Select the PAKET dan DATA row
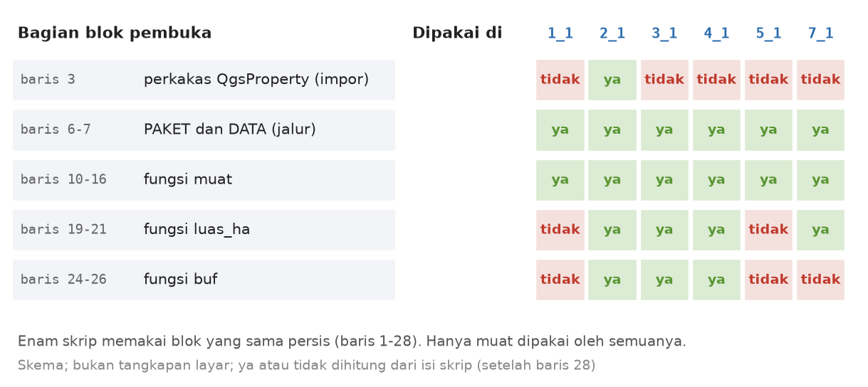 click(x=204, y=130)
